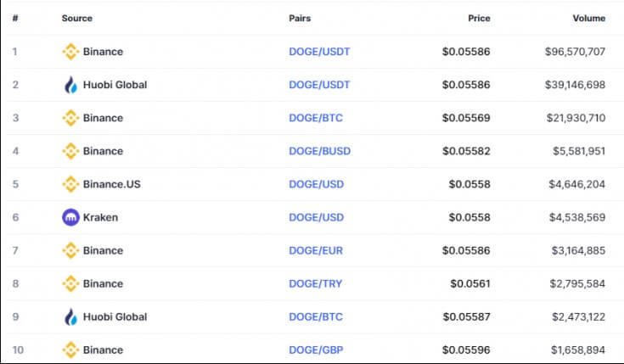Open the DOGE/BUSD pair link

(319, 151)
